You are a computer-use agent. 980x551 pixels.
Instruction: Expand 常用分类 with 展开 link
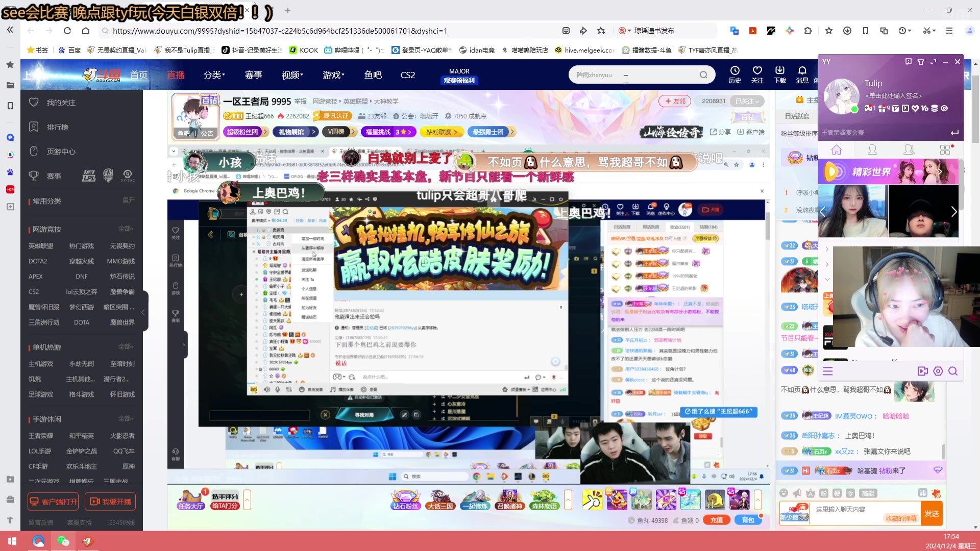pyautogui.click(x=128, y=201)
